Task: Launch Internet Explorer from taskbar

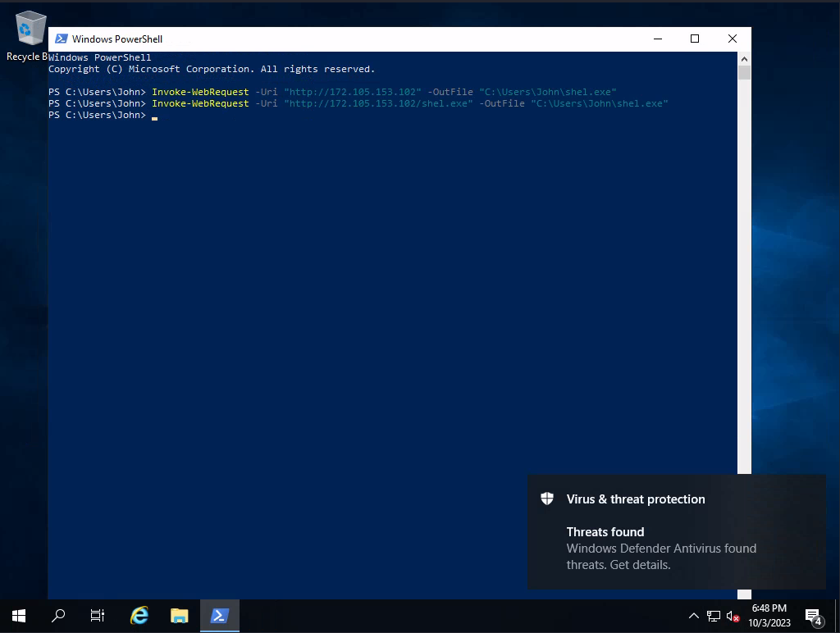Action: click(139, 616)
